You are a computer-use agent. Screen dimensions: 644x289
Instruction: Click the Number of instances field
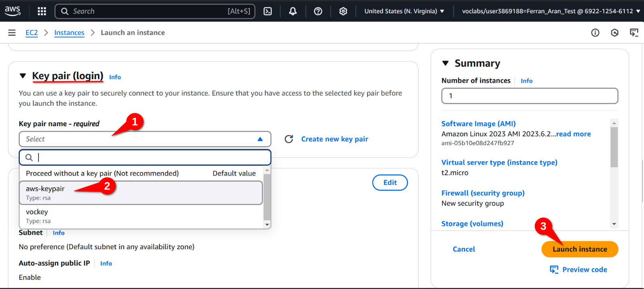coord(530,96)
